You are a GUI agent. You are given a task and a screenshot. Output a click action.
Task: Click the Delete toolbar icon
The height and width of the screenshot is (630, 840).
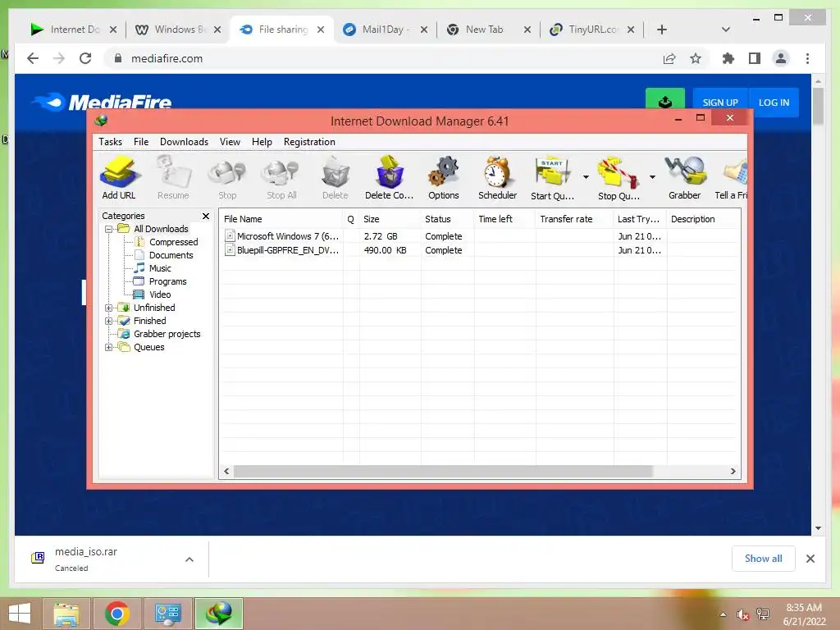pyautogui.click(x=336, y=178)
